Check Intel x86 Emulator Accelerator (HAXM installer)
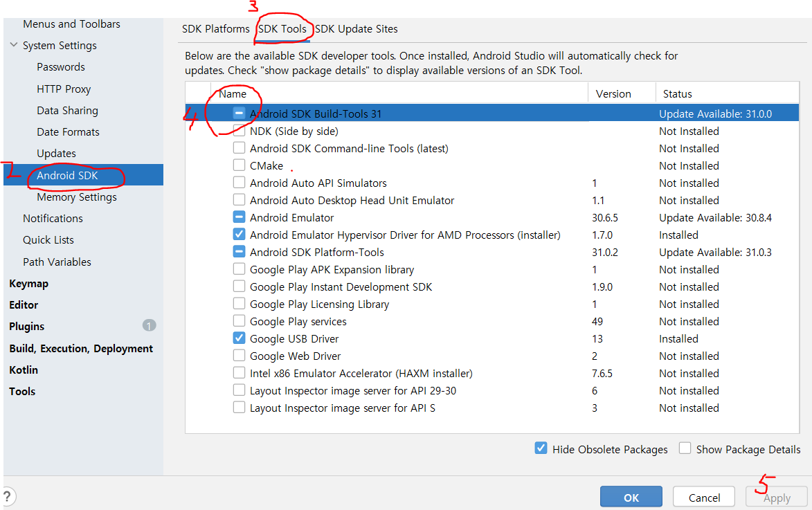 [239, 373]
